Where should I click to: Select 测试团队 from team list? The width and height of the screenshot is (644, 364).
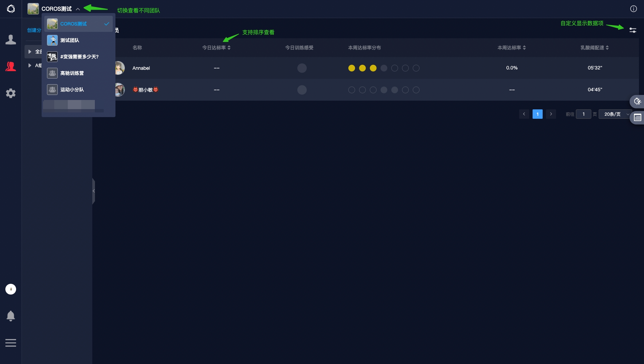[70, 40]
